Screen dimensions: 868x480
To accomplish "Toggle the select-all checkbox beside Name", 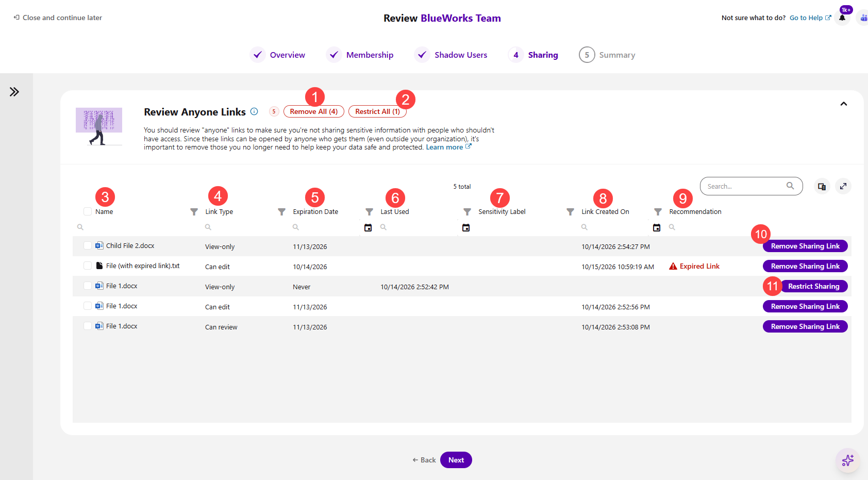I will click(x=88, y=211).
